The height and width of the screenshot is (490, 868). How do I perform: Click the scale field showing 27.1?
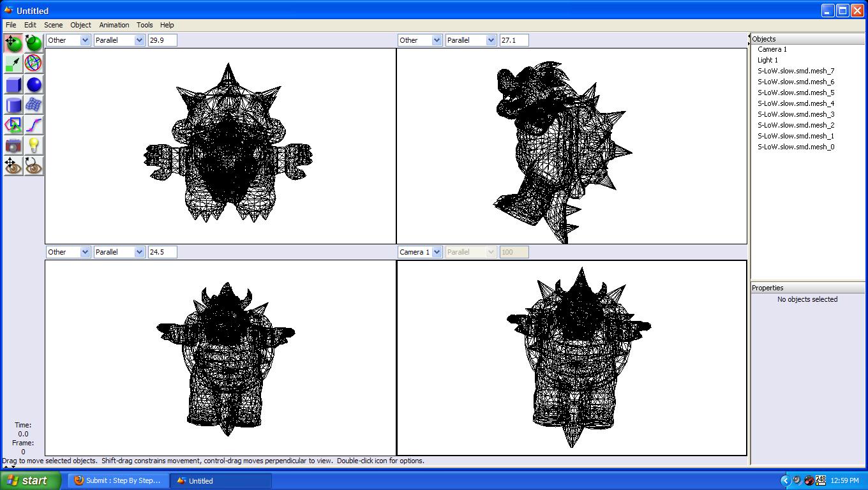point(514,40)
